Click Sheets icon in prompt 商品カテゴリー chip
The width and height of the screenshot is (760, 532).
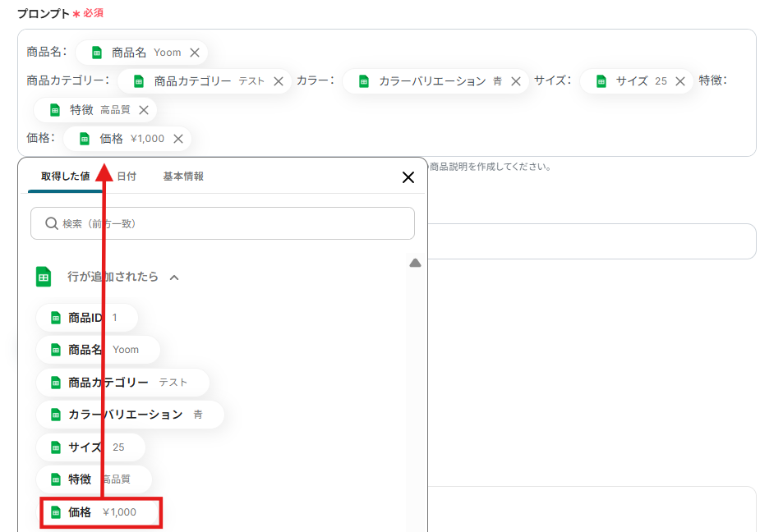tap(139, 81)
